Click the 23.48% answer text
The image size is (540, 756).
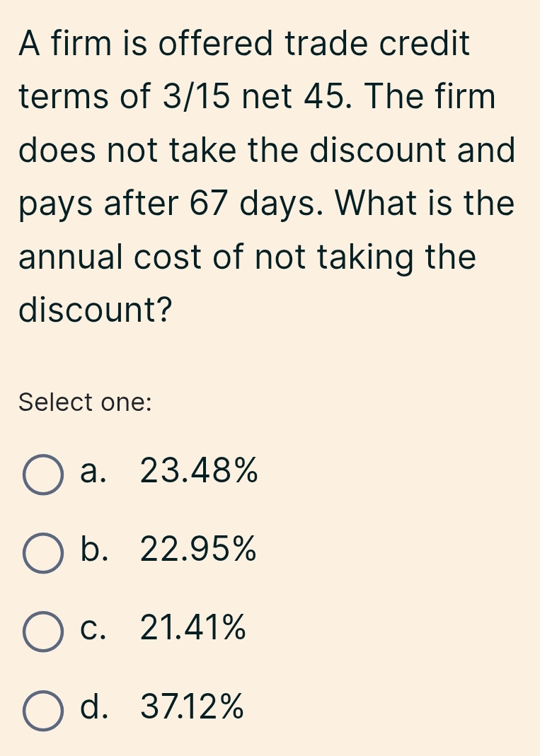point(199,471)
